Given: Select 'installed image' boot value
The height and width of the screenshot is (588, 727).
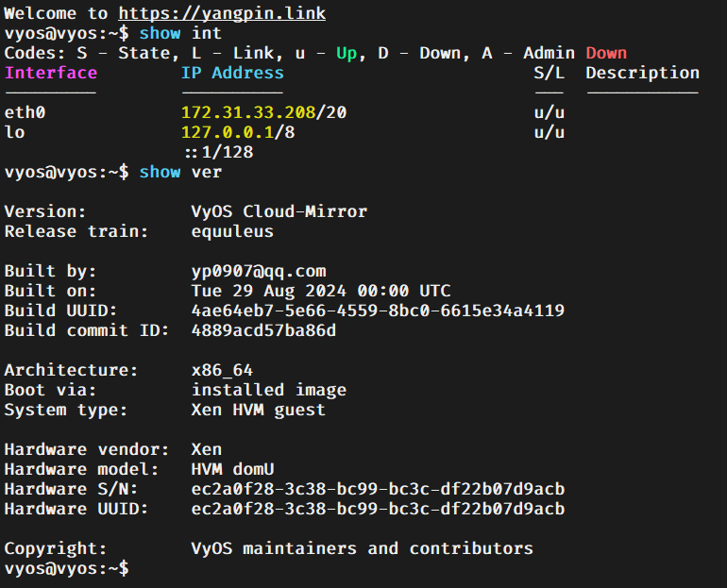Looking at the screenshot, I should [269, 390].
